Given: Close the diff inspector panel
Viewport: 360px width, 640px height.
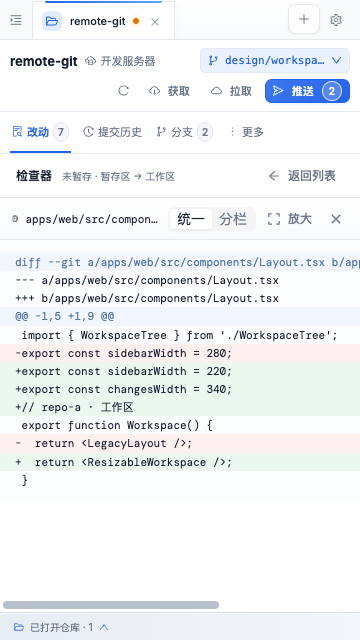Looking at the screenshot, I should pos(336,219).
